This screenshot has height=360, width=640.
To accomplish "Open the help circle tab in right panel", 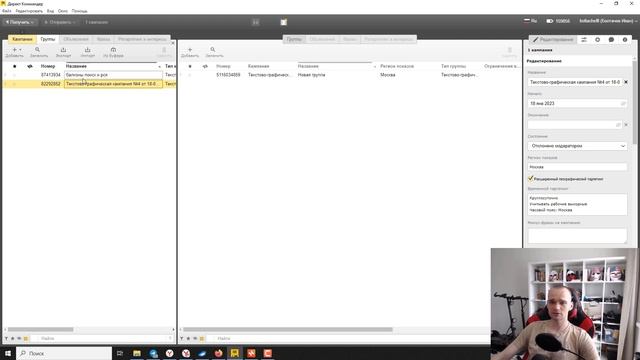I will [x=625, y=40].
